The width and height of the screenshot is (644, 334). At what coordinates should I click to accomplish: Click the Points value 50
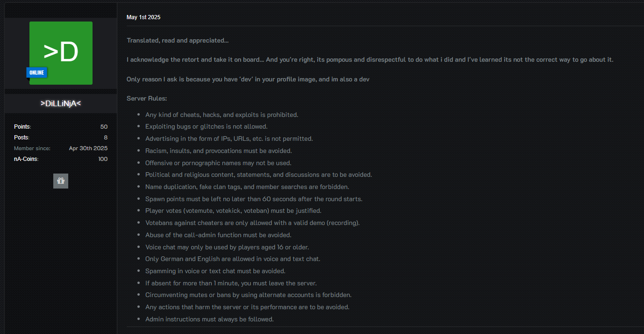point(104,127)
